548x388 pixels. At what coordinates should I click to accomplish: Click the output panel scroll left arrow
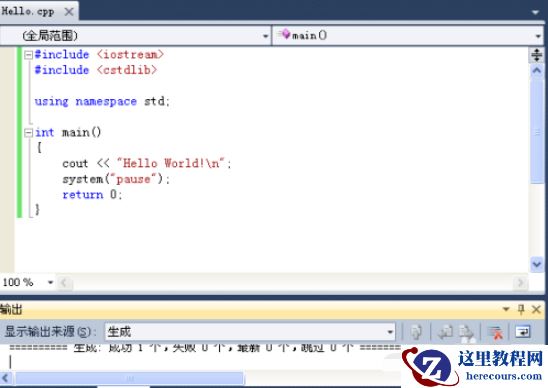pyautogui.click(x=6, y=378)
